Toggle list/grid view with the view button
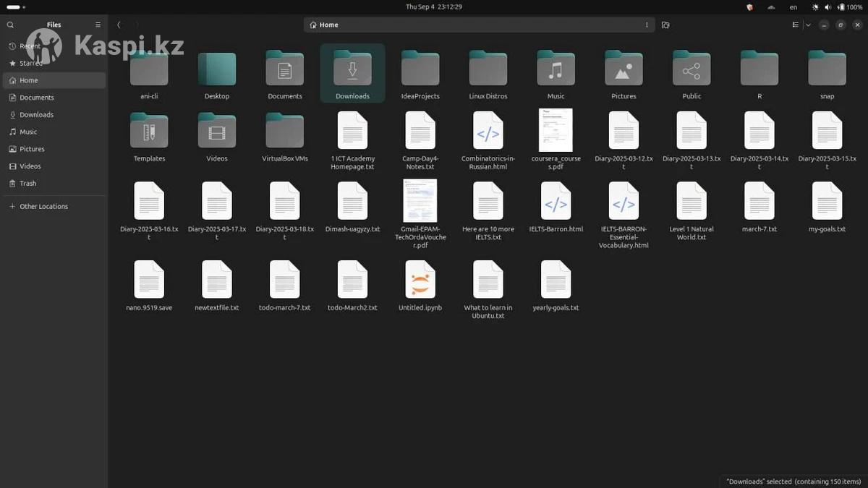 796,25
